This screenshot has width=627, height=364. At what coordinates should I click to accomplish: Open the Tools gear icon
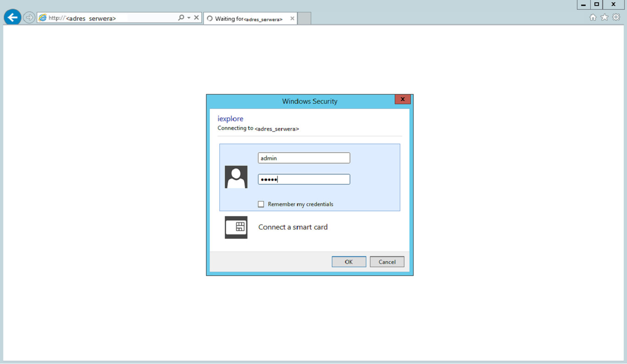point(616,17)
